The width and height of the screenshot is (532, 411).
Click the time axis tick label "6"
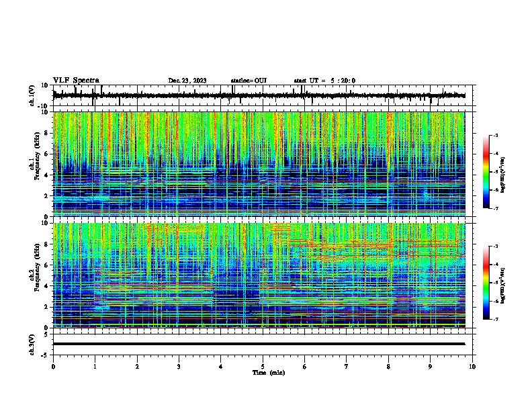(x=305, y=367)
